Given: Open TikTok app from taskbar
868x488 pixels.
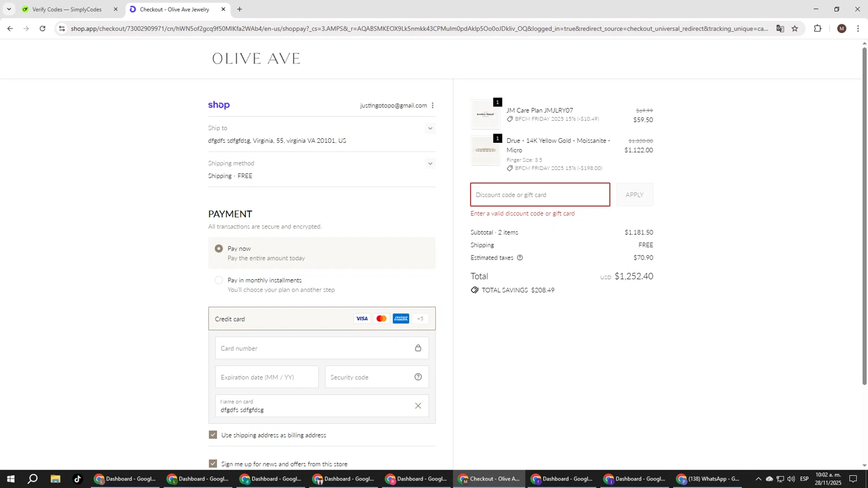Looking at the screenshot, I should point(78,479).
